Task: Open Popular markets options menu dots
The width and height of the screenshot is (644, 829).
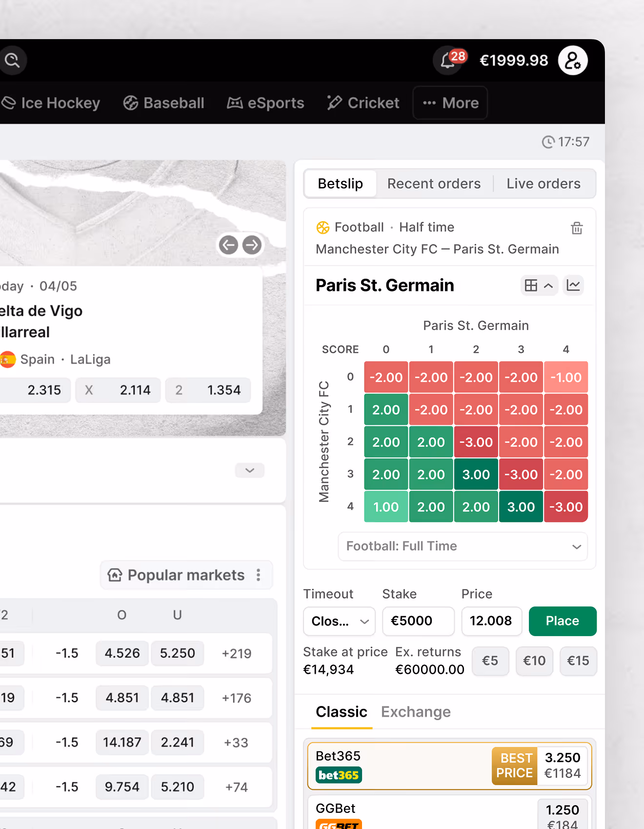Action: (x=259, y=575)
